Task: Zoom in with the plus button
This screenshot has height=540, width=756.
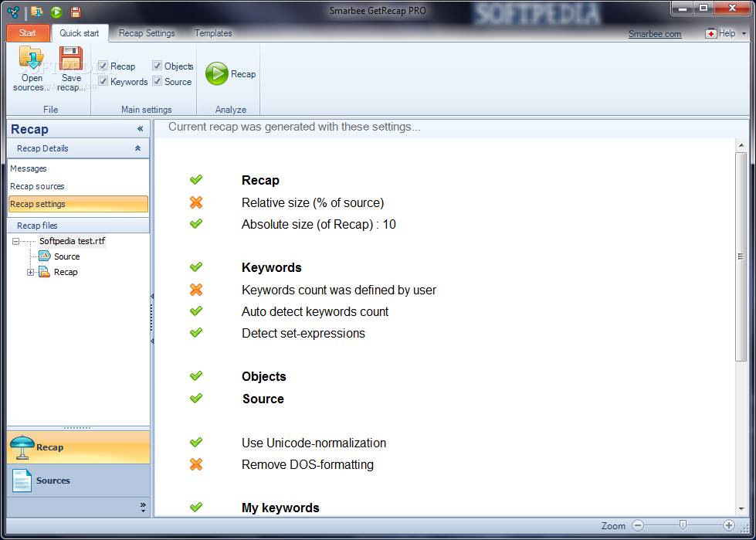Action: point(729,525)
